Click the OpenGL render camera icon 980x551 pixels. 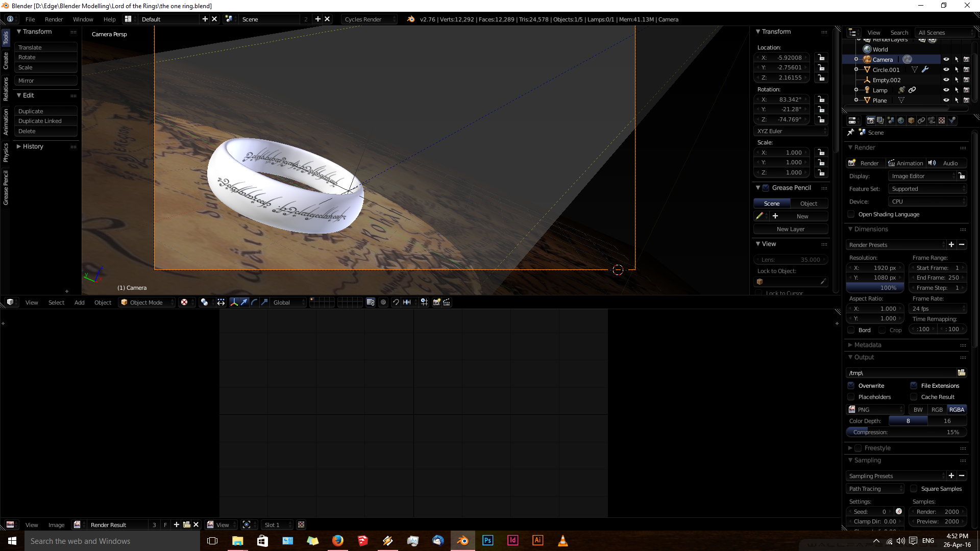coord(436,302)
